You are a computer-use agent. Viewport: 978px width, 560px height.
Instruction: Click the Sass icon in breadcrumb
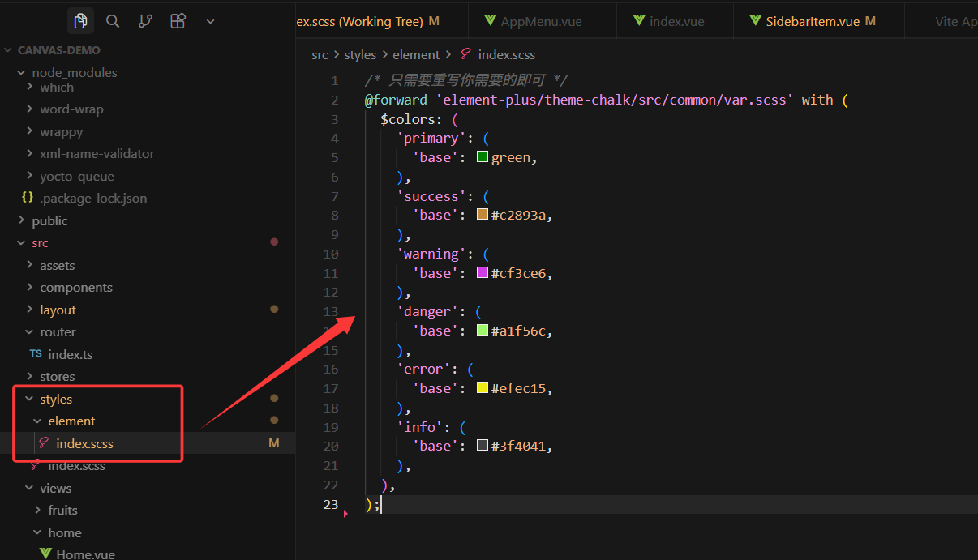point(466,54)
